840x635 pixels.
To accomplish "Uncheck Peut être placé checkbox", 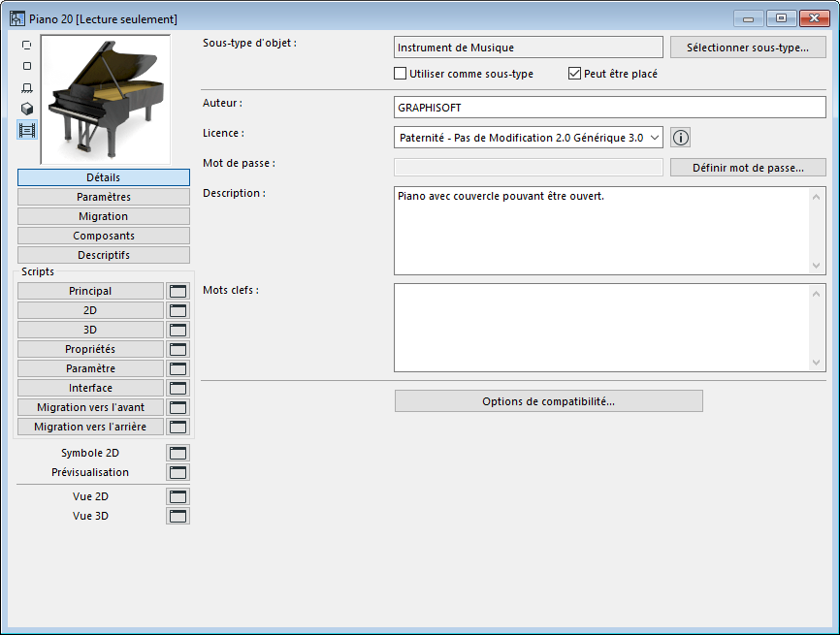I will coord(574,74).
